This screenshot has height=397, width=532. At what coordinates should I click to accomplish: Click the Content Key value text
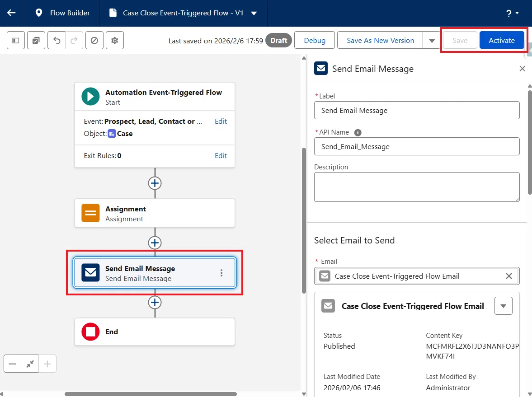[472, 351]
